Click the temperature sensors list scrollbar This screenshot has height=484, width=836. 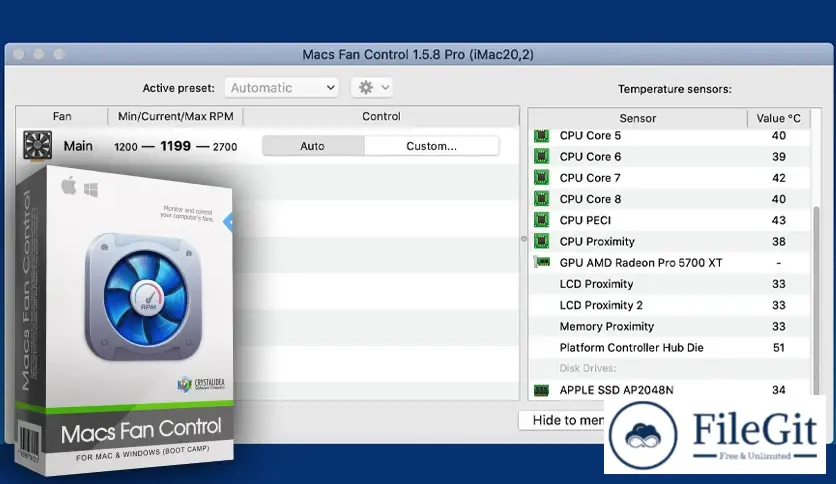(x=816, y=299)
